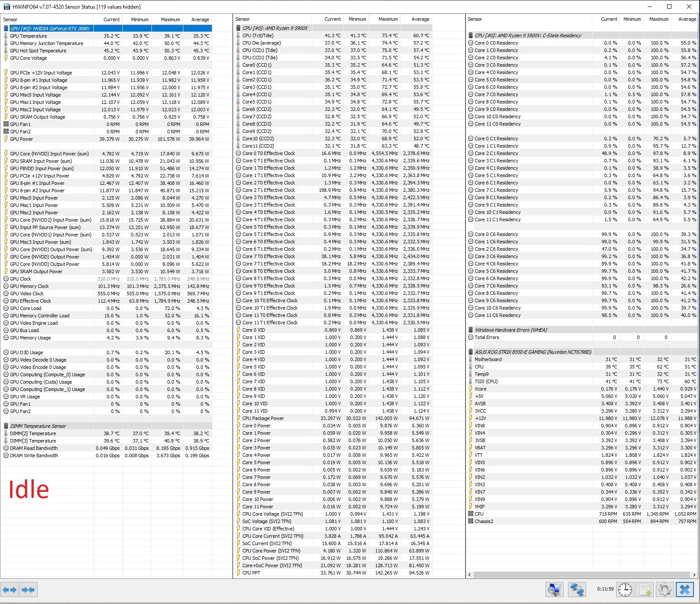700x604 pixels.
Task: Select the ASUS ROG STRIX B550-E GAMING header
Action: click(582, 352)
